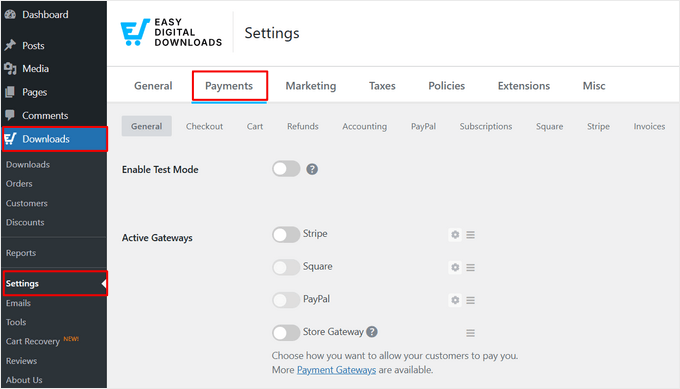
Task: Open the Store Gateway help icon
Action: point(372,332)
